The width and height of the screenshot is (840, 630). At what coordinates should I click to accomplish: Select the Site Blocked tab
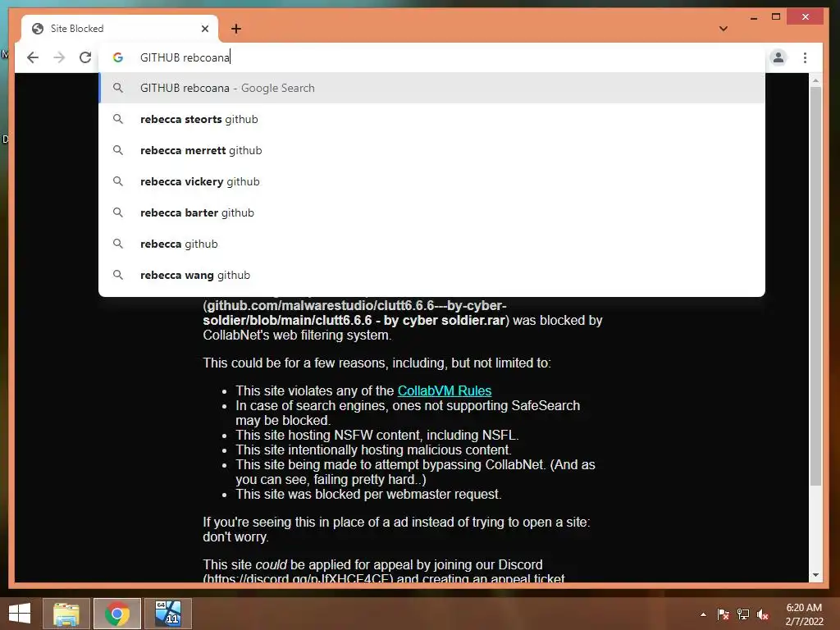120,29
